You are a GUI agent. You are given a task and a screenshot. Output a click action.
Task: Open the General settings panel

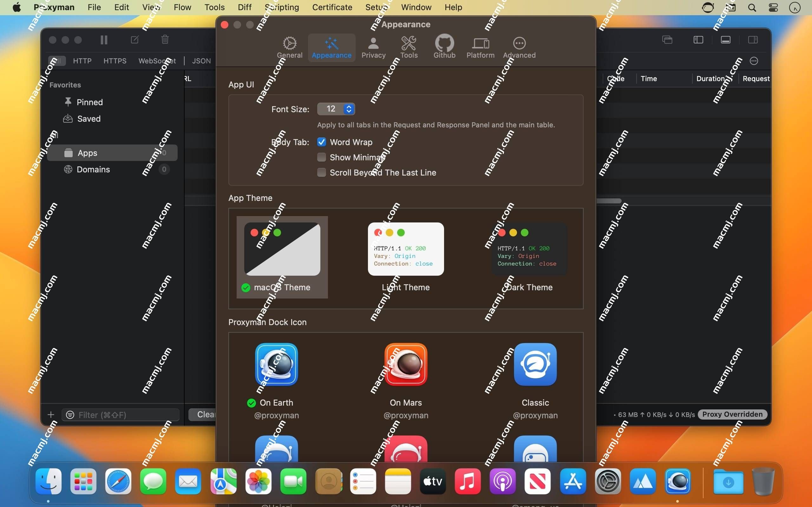click(x=289, y=47)
